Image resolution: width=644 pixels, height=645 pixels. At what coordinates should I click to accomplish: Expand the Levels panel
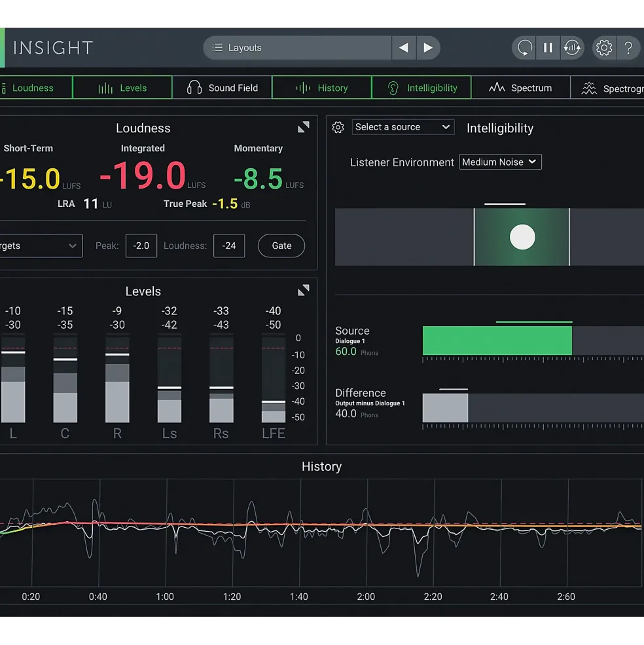[304, 291]
